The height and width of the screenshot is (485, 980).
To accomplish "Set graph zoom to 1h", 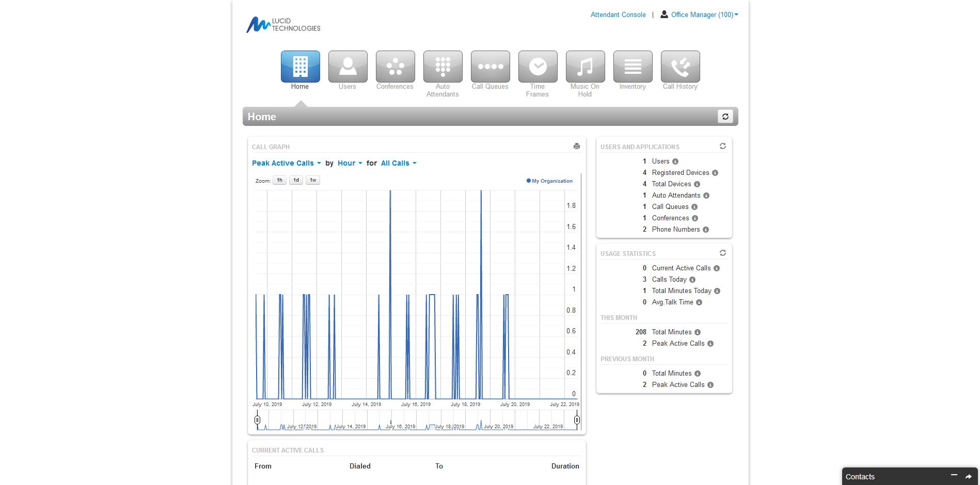I will (279, 180).
